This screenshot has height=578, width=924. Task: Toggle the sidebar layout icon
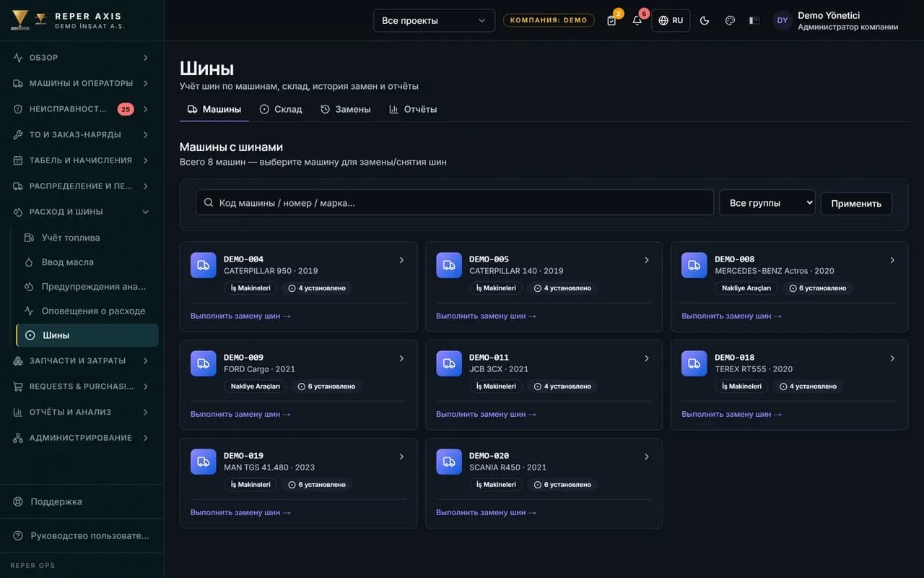tap(754, 20)
